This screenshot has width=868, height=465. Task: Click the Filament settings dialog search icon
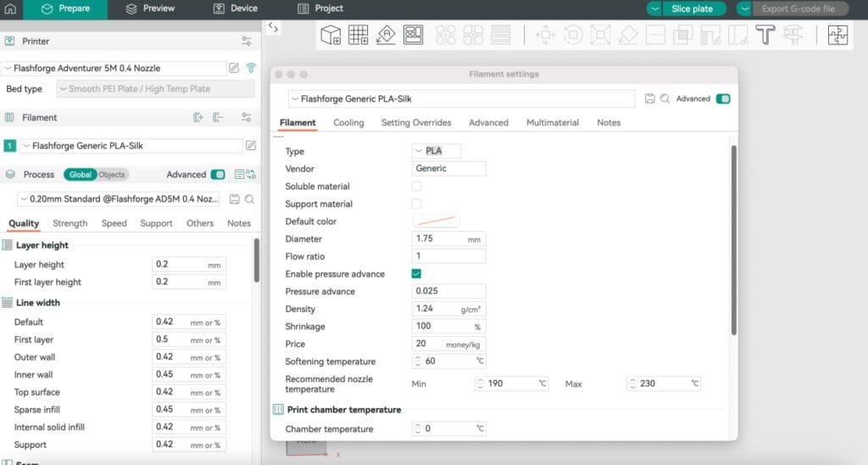click(665, 98)
